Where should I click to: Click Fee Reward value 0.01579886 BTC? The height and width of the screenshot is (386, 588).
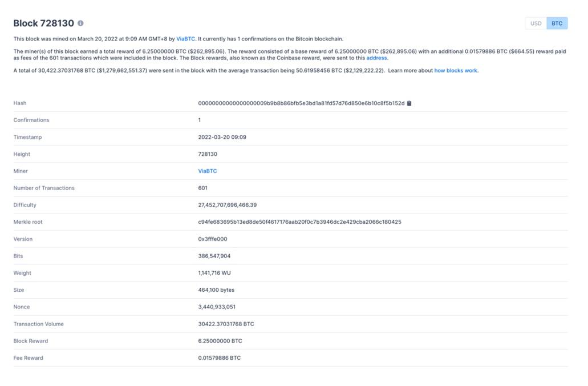tap(220, 358)
